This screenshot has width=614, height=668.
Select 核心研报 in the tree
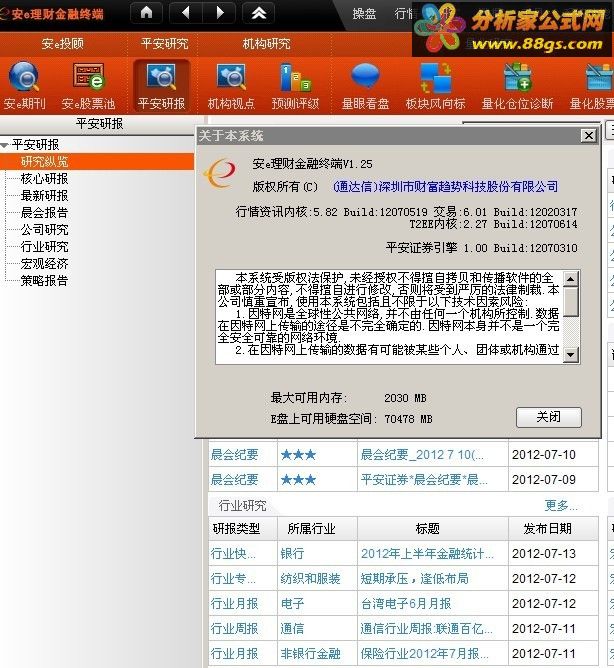pos(44,179)
